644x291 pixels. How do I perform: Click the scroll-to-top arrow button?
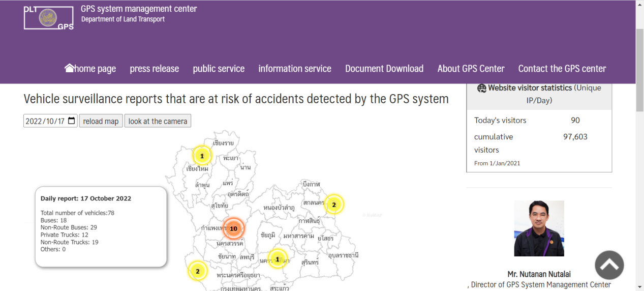point(609,265)
